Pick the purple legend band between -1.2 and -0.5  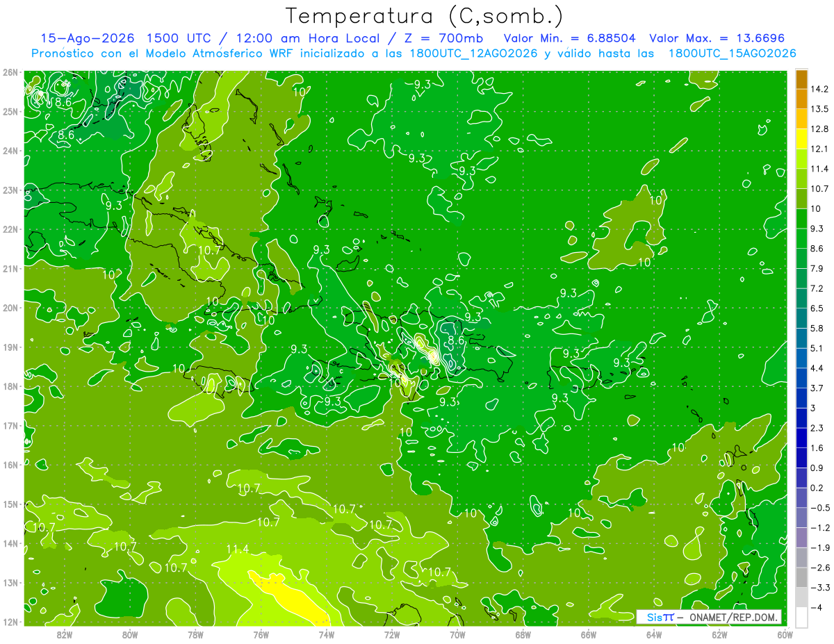point(801,518)
